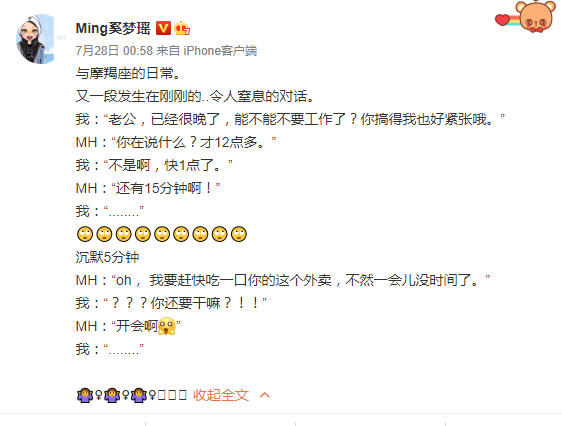Click the orange V verified badge
Viewport: 562px width, 426px height.
163,28
